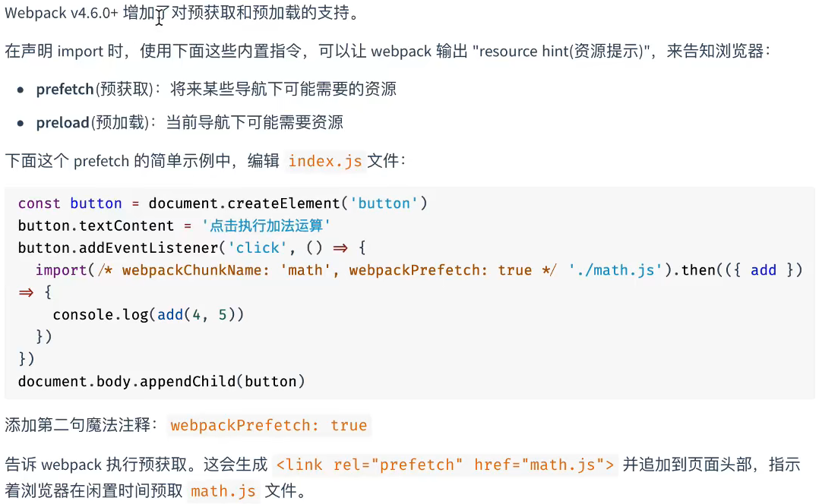This screenshot has width=819, height=504.
Task: Click 'button.textContent' in second code line
Action: pyautogui.click(x=96, y=225)
